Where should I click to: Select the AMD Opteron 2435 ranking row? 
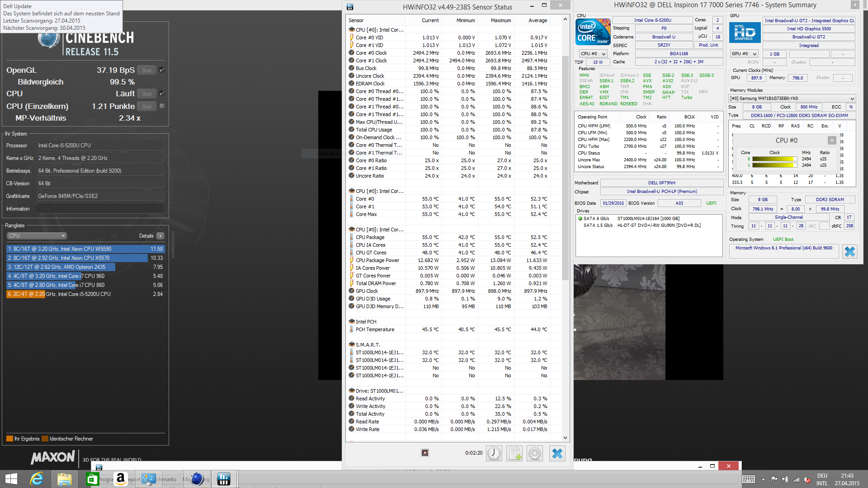85,267
